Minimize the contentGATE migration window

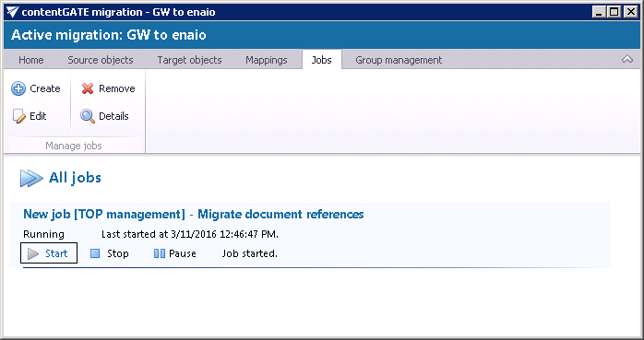[x=599, y=12]
